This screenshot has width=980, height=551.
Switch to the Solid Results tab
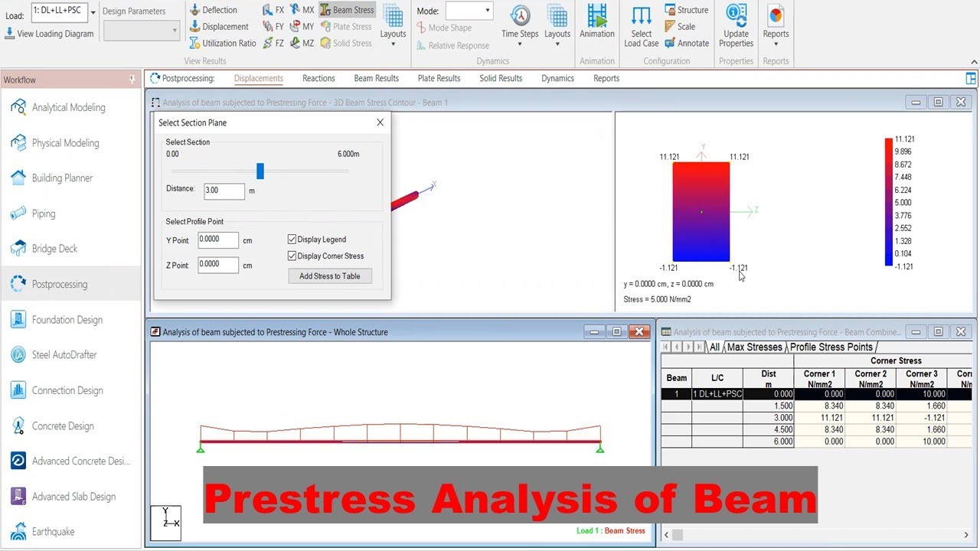tap(501, 78)
